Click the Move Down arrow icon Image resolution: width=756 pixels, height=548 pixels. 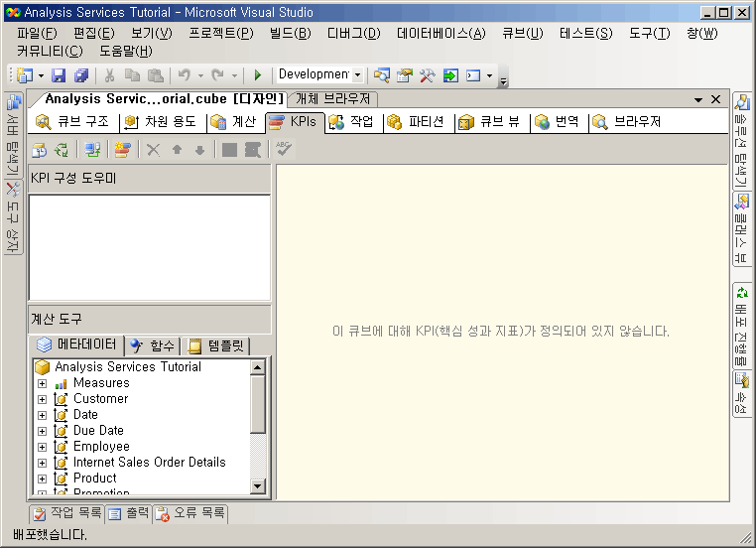pos(200,150)
